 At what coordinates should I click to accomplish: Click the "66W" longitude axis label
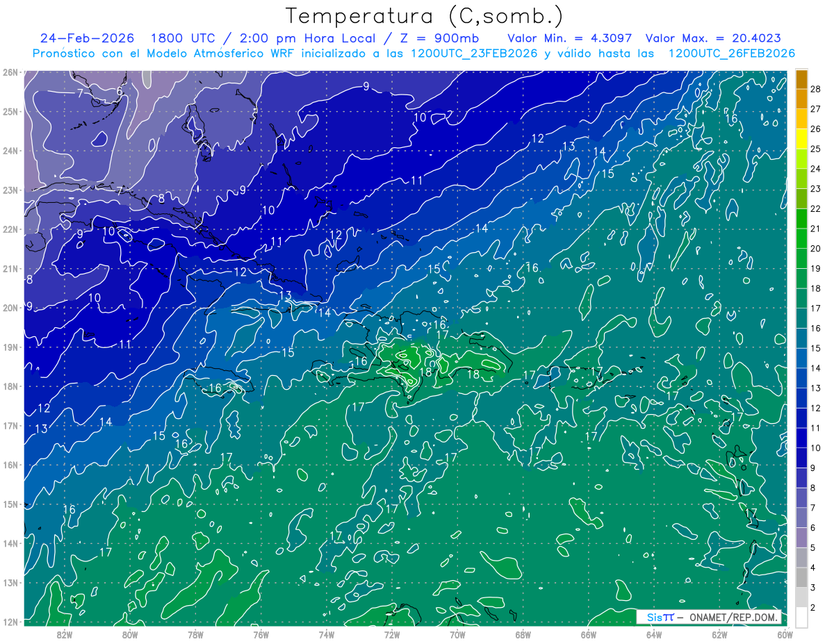pos(588,634)
